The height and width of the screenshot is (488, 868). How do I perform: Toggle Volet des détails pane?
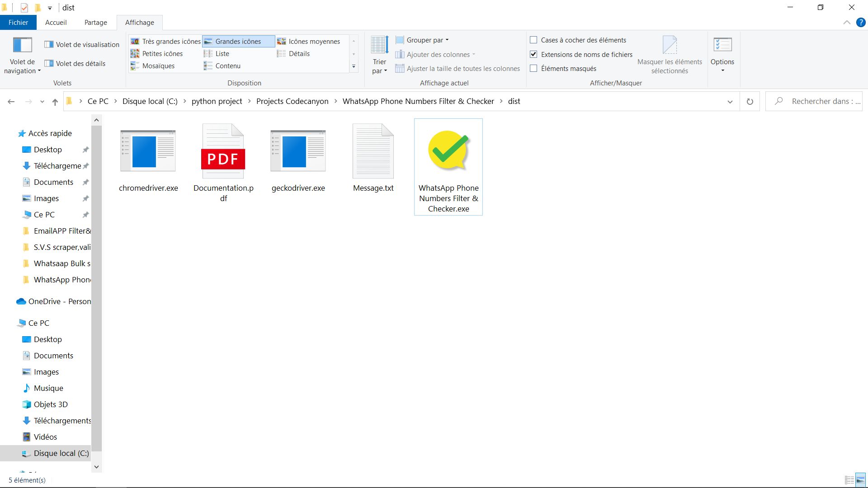point(75,63)
